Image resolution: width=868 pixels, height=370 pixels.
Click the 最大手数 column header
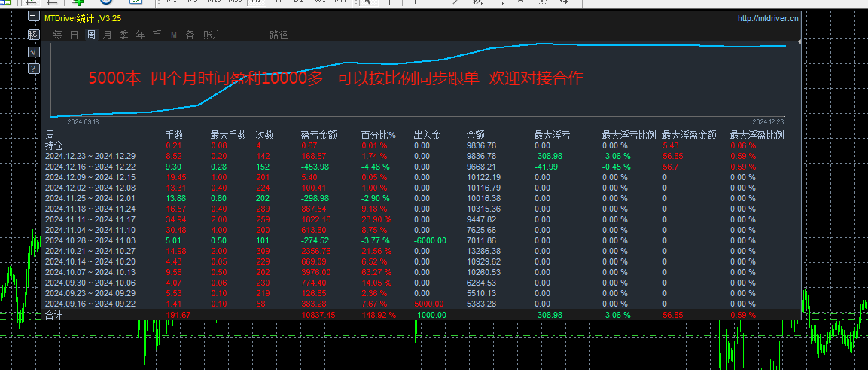[229, 135]
